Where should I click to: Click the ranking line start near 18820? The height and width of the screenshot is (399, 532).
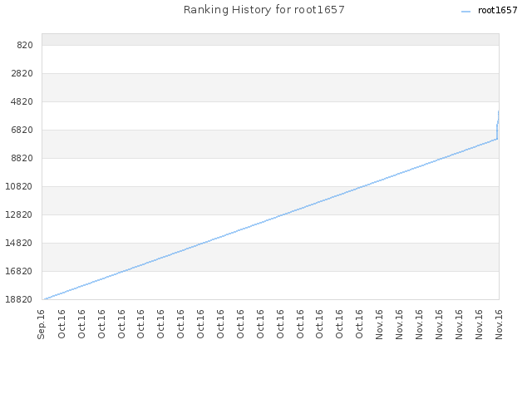[x=44, y=299]
